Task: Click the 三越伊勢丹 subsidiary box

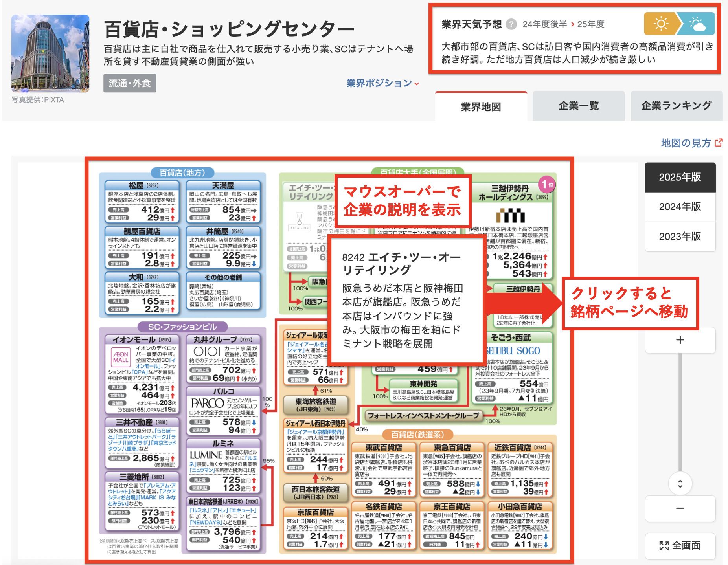Action: [x=523, y=289]
